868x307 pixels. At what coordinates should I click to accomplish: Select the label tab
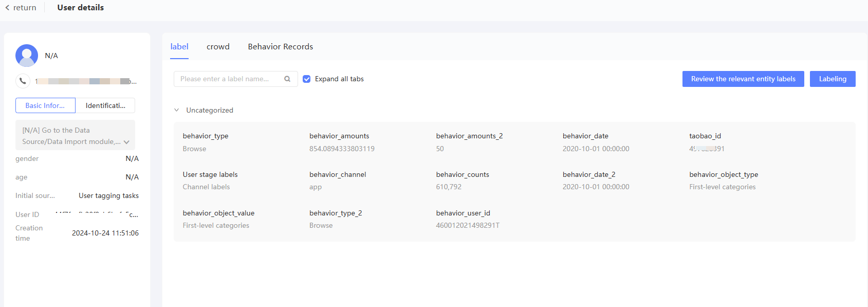coord(179,47)
